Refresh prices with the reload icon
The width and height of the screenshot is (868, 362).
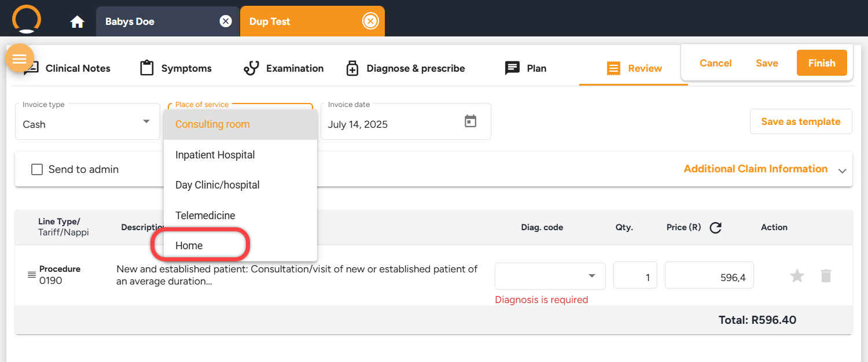715,228
